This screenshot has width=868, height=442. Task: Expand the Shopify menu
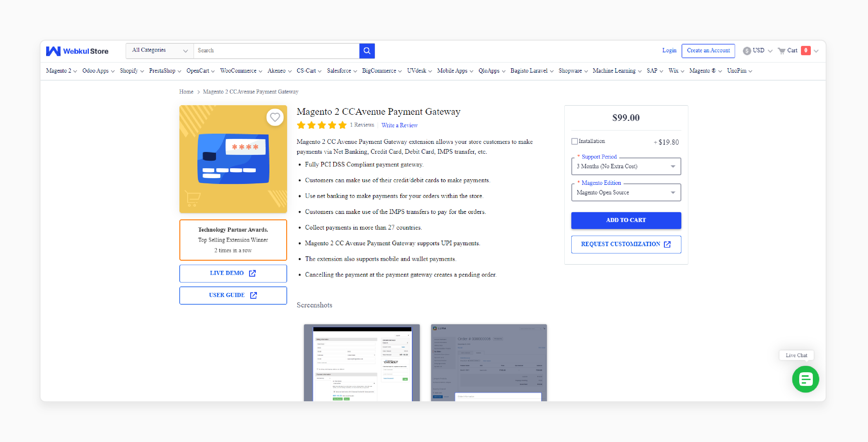(x=132, y=71)
